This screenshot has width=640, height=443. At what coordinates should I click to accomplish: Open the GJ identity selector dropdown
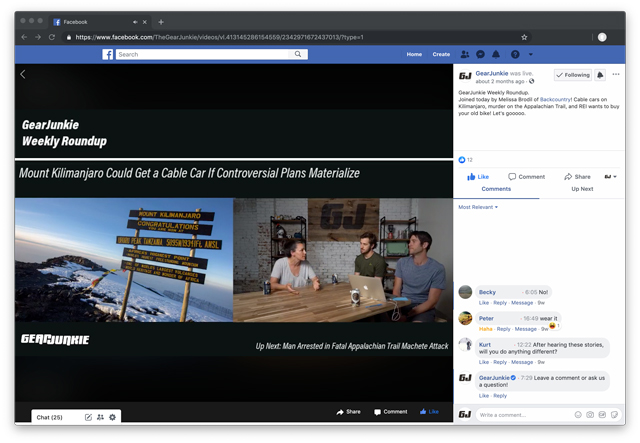[x=611, y=177]
